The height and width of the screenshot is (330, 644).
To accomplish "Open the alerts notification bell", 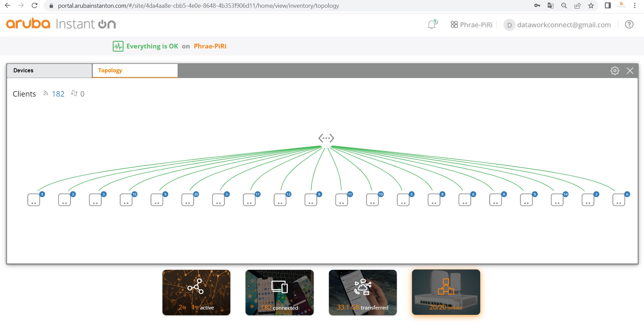I will (432, 25).
